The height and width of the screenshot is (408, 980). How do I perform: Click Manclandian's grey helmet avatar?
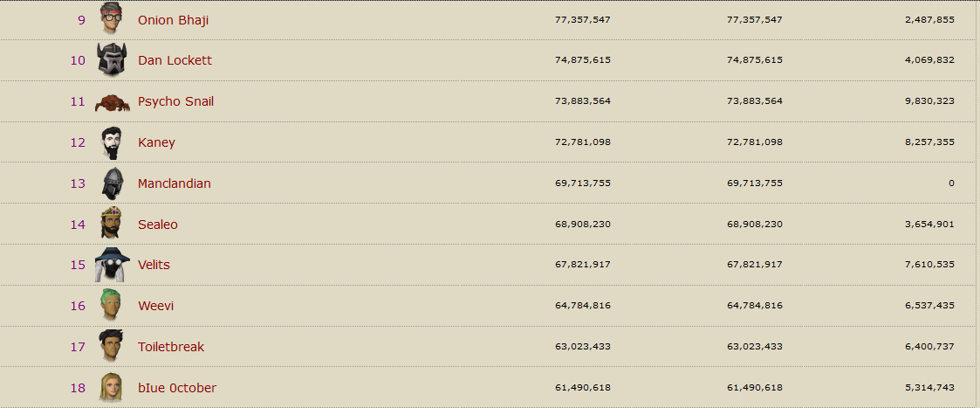(x=112, y=183)
